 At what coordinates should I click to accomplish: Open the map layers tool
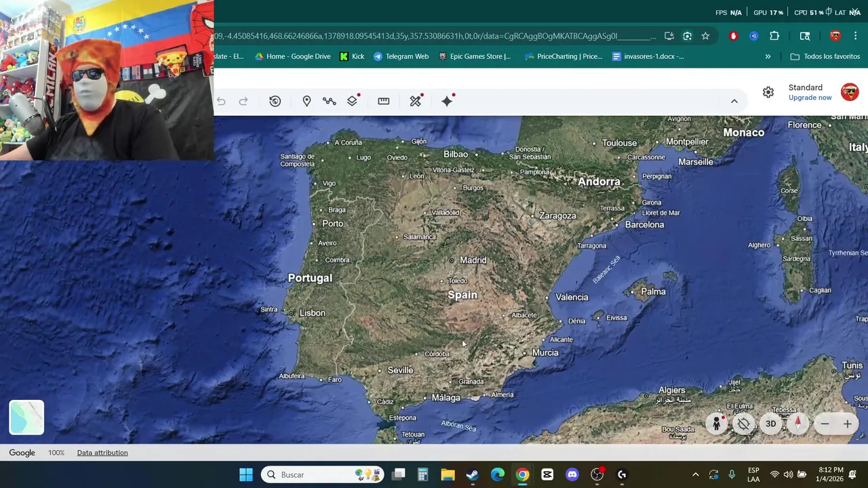(x=352, y=101)
